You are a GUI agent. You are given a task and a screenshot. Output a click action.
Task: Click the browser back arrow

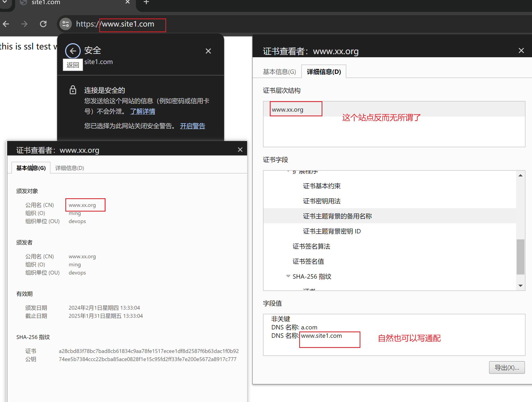6,24
